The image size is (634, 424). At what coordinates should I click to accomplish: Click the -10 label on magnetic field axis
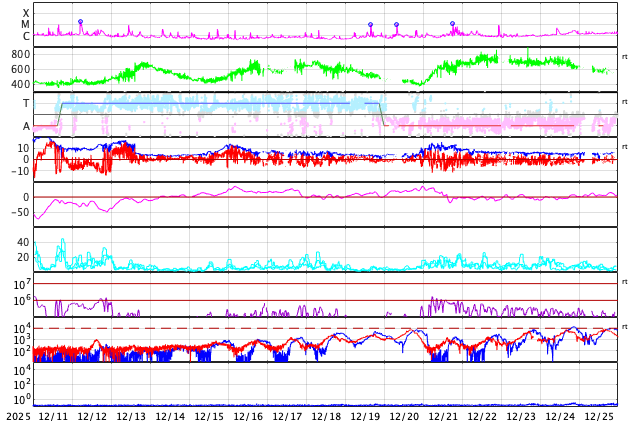tap(21, 171)
